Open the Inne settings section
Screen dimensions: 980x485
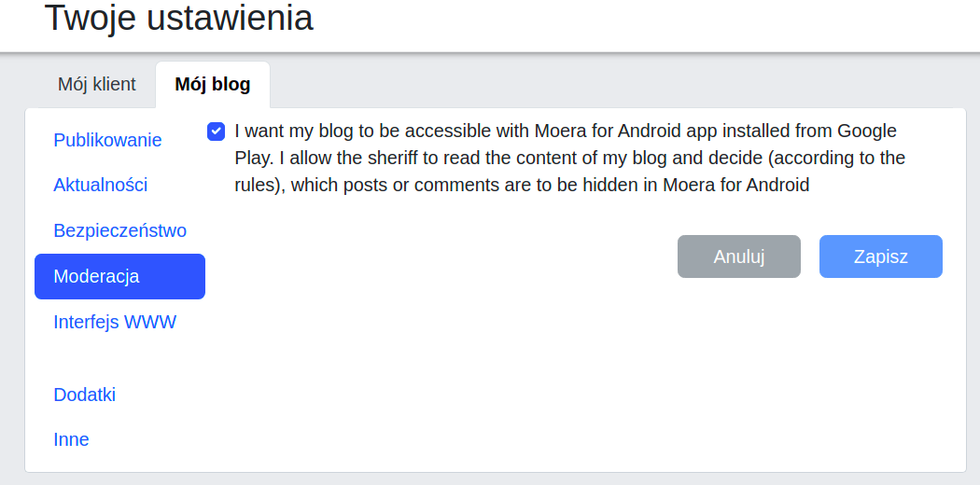[x=72, y=439]
